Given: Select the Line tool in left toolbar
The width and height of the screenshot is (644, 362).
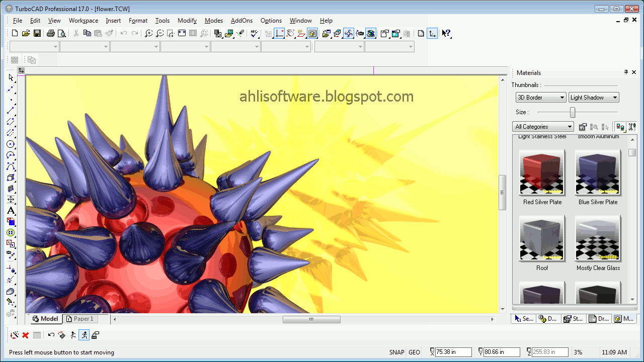Looking at the screenshot, I should point(11,111).
